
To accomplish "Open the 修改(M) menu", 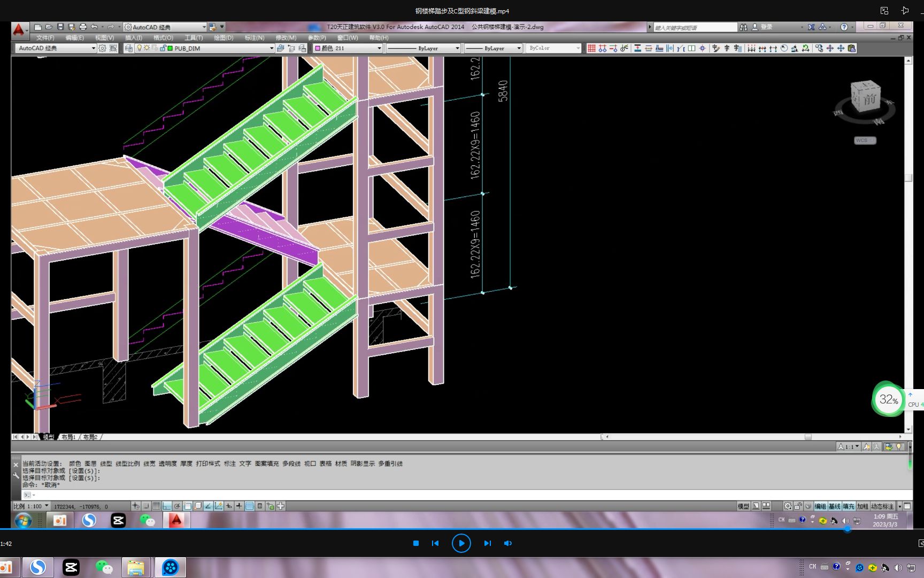I will [x=286, y=38].
